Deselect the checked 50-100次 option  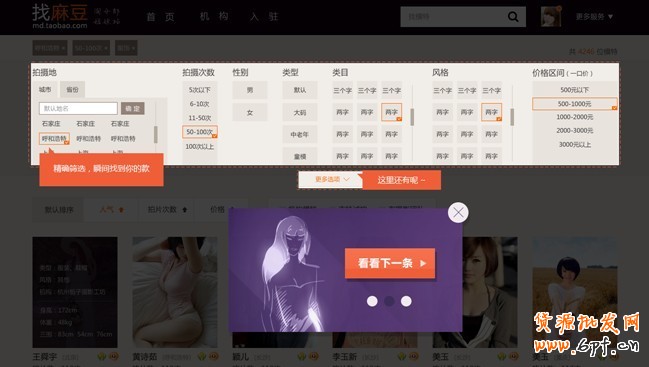click(200, 132)
